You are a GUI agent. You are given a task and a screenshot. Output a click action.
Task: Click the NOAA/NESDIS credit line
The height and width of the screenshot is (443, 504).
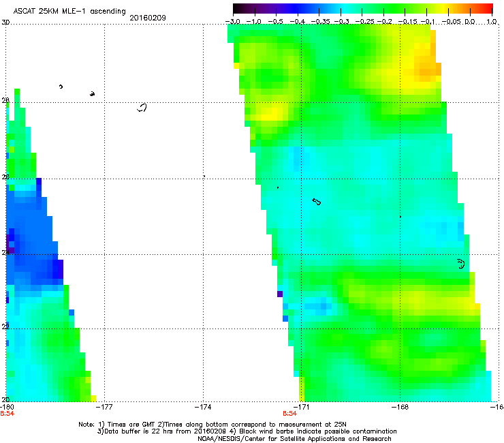294,439
